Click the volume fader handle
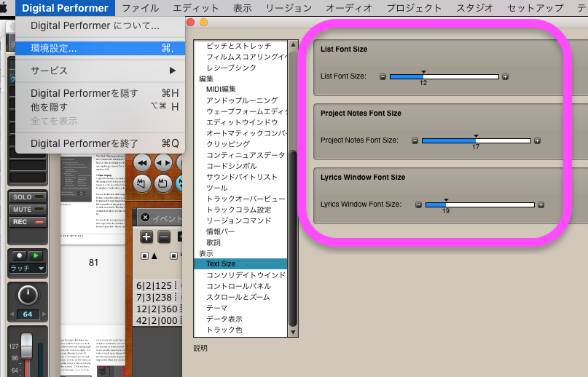 coord(27,346)
